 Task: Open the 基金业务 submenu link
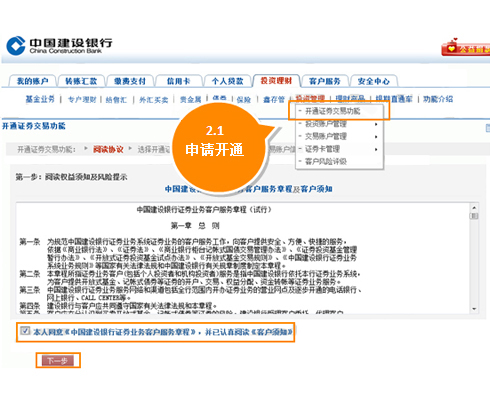point(40,99)
